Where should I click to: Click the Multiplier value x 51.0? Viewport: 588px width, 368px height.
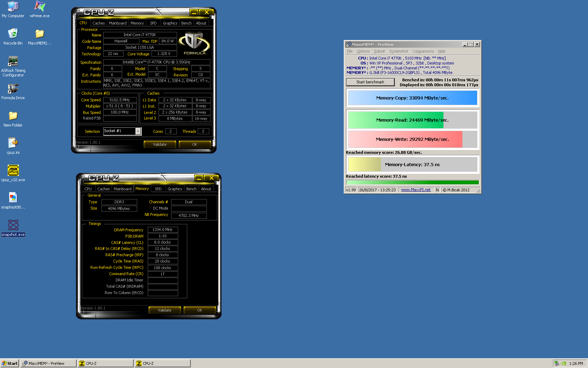120,106
